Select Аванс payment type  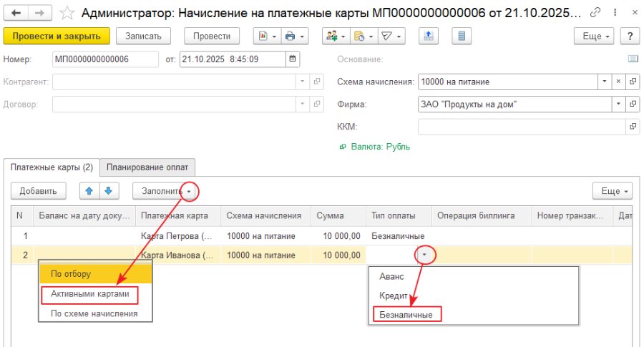tap(391, 277)
